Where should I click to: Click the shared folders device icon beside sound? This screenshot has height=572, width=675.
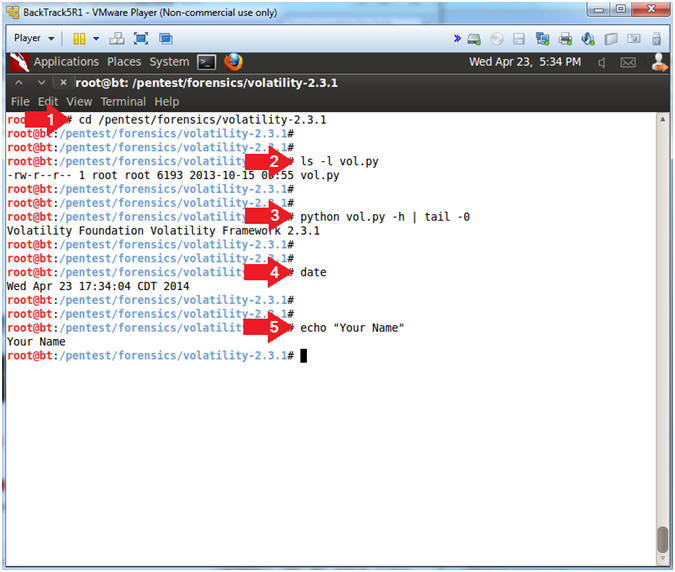point(610,39)
